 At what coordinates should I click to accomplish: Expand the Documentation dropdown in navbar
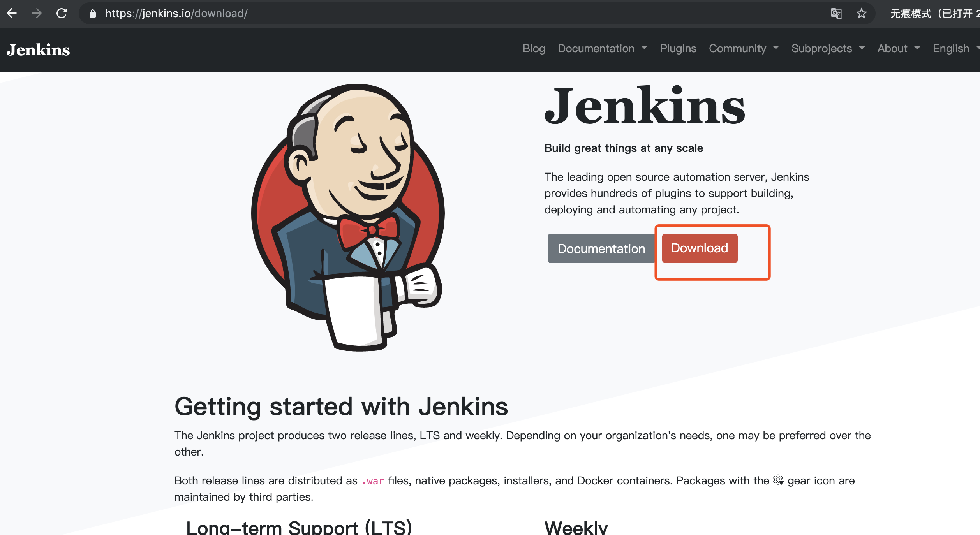click(602, 48)
